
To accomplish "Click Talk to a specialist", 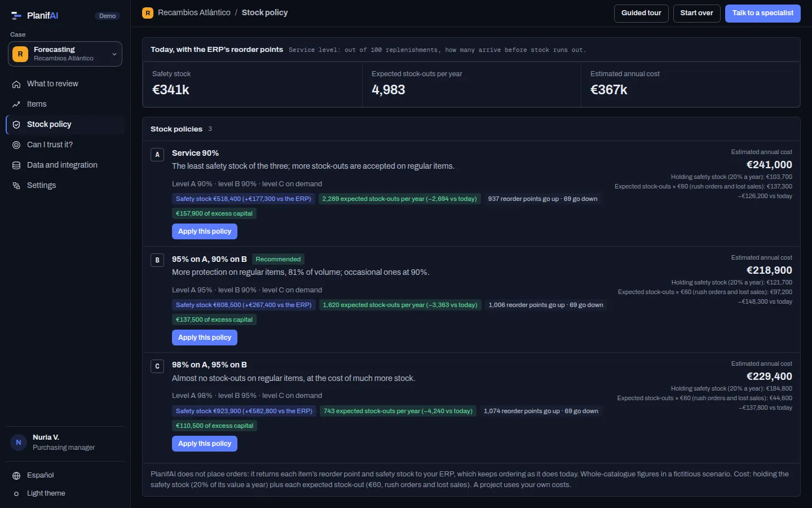I will coord(762,13).
